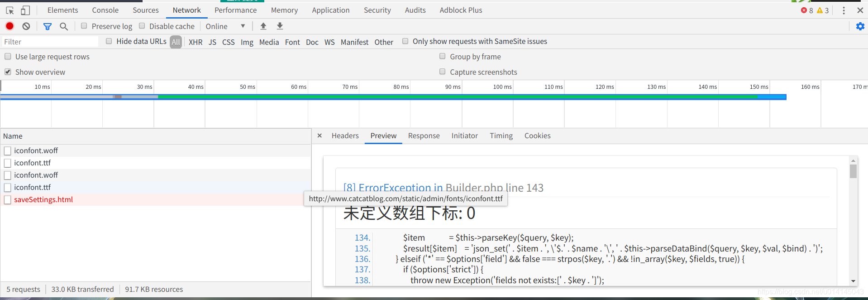Toggle the device toolbar icon

click(x=26, y=10)
